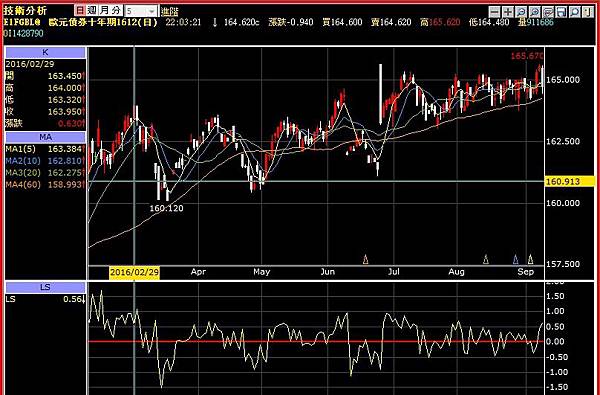Click the LS panel header
The width and height of the screenshot is (600, 395).
[x=45, y=287]
